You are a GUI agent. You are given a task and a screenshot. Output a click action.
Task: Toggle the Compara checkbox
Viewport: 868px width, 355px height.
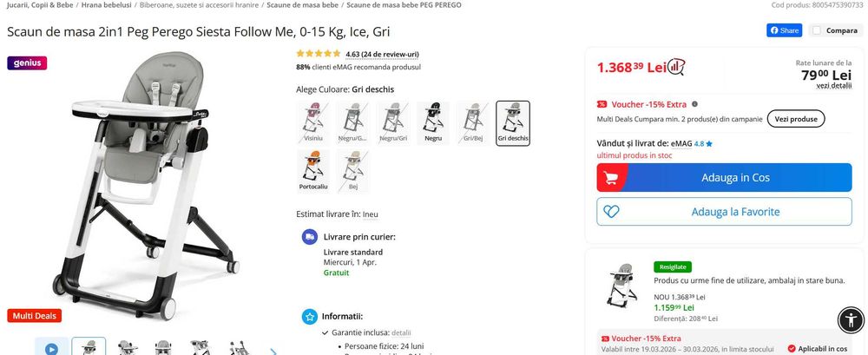pyautogui.click(x=817, y=30)
